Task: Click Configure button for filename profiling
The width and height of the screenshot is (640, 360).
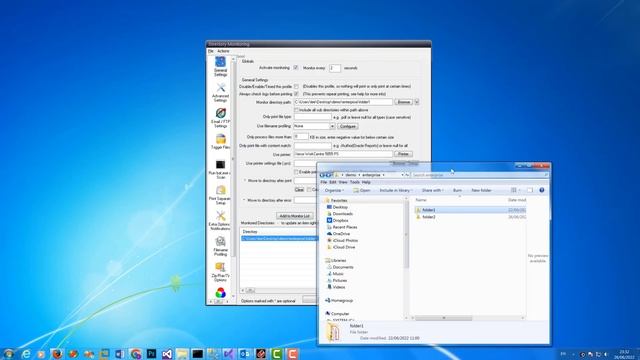Action: (348, 127)
